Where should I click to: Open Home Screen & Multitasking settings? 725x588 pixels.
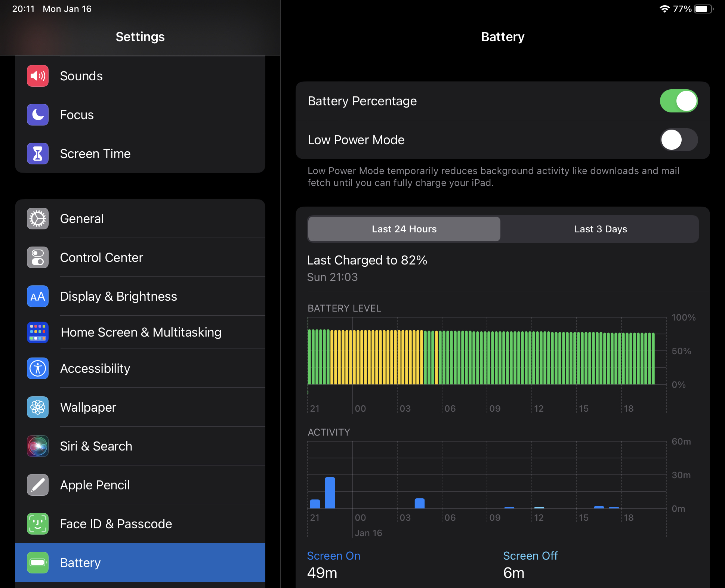[141, 332]
